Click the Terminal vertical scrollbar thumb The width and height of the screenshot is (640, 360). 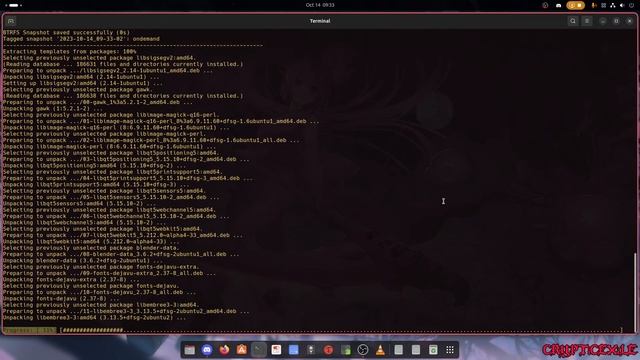[x=635, y=292]
